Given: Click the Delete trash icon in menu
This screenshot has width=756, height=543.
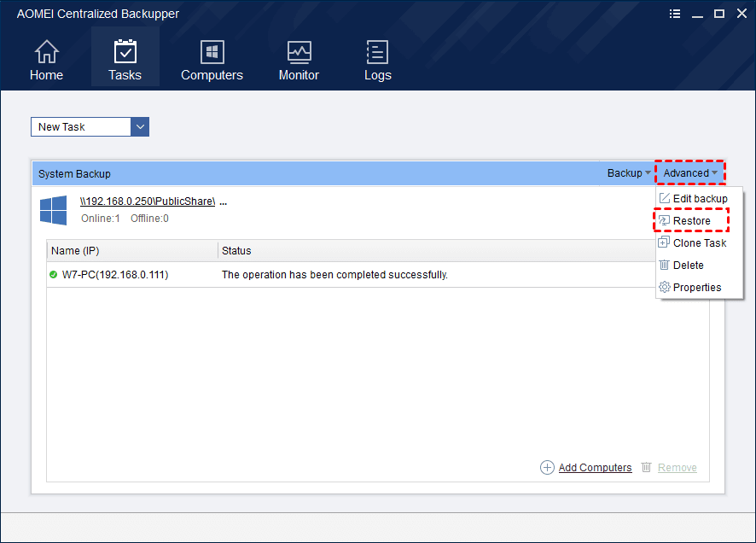Looking at the screenshot, I should pyautogui.click(x=664, y=265).
